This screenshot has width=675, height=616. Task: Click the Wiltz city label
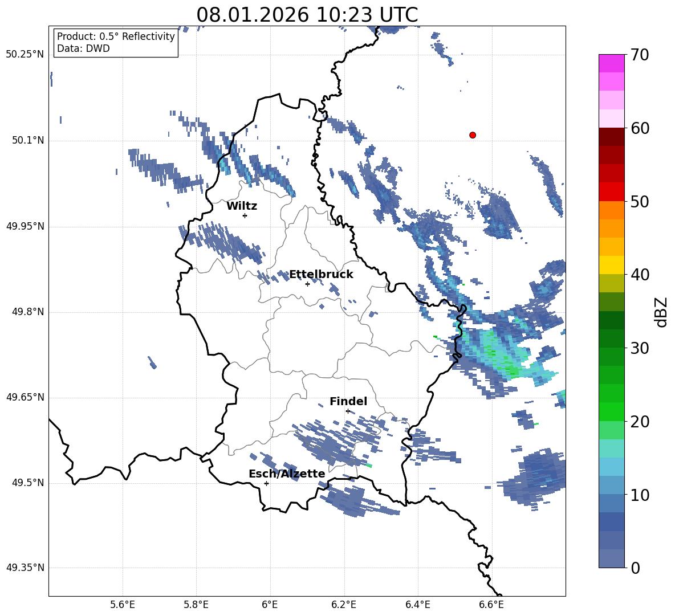point(242,206)
